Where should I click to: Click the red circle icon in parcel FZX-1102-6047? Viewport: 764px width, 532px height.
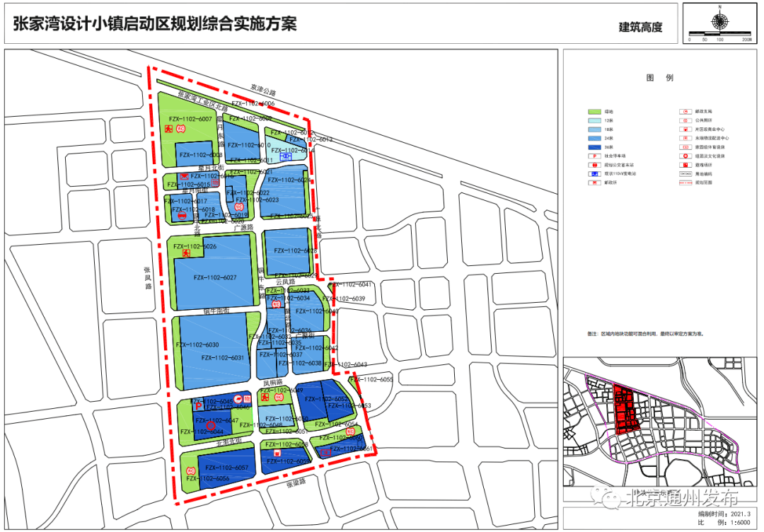211,426
